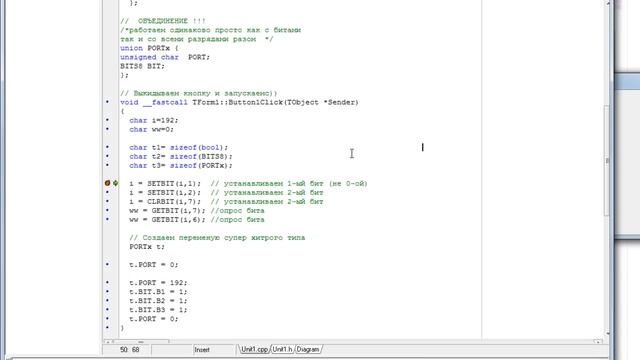The width and height of the screenshot is (640, 360).
Task: Click the declaration PORTx t;
Action: point(147,247)
